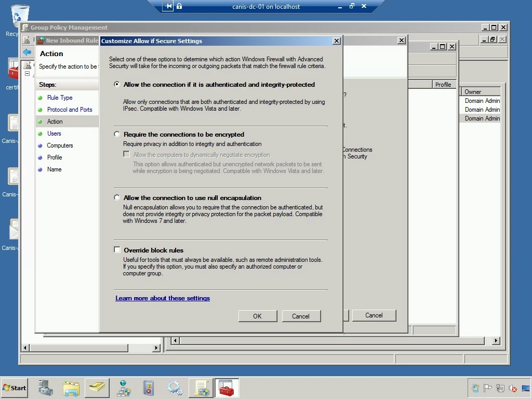
Task: Click the Action Center flag tray icon
Action: [488, 388]
